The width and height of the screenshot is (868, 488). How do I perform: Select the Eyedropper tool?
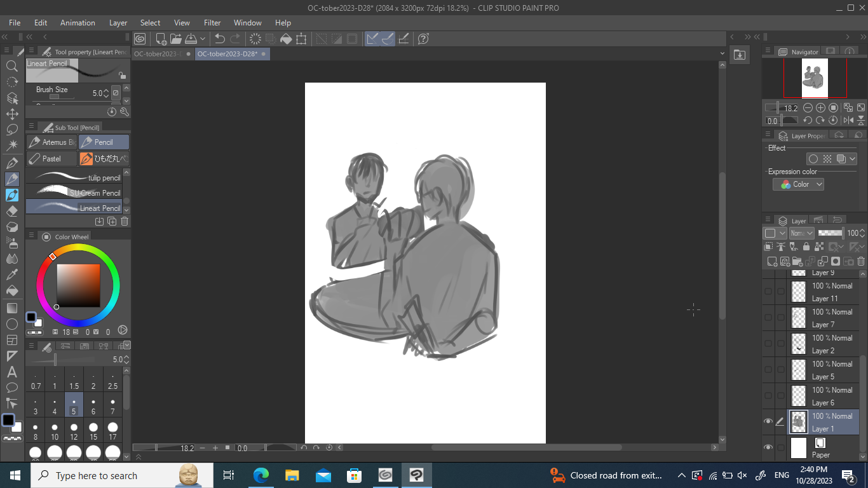[11, 274]
